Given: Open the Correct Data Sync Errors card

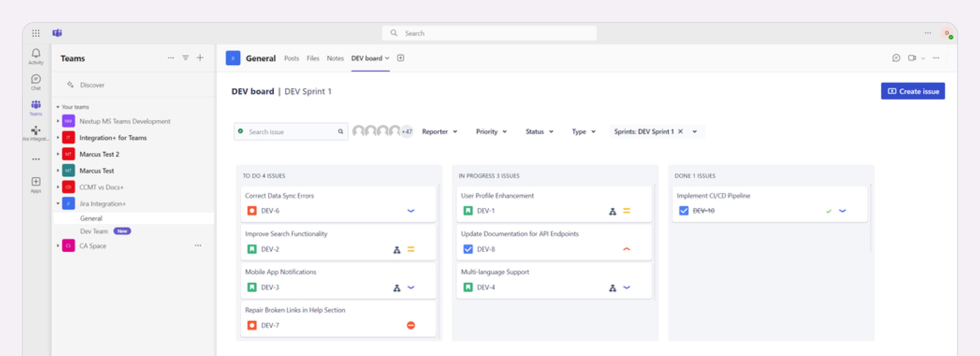Looking at the screenshot, I should (338, 204).
